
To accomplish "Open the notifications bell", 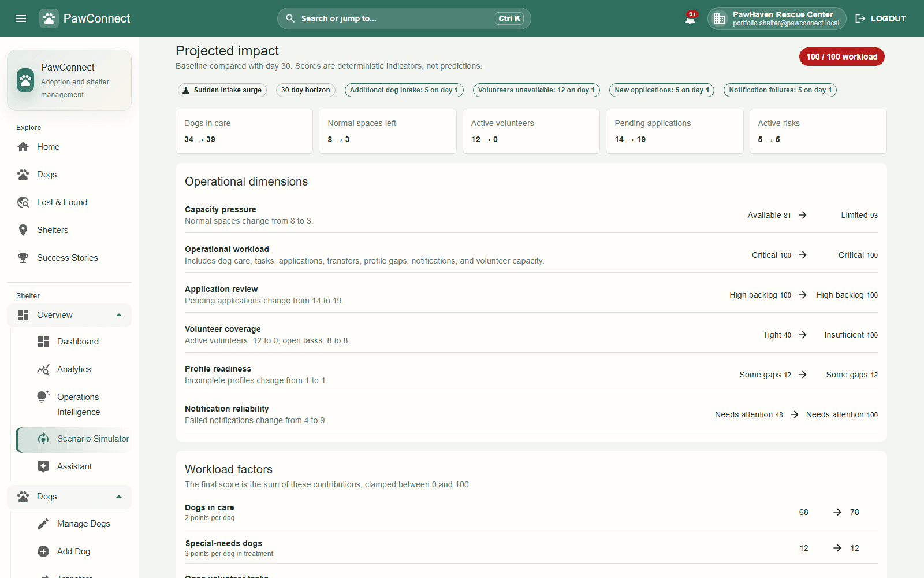I will tap(690, 18).
